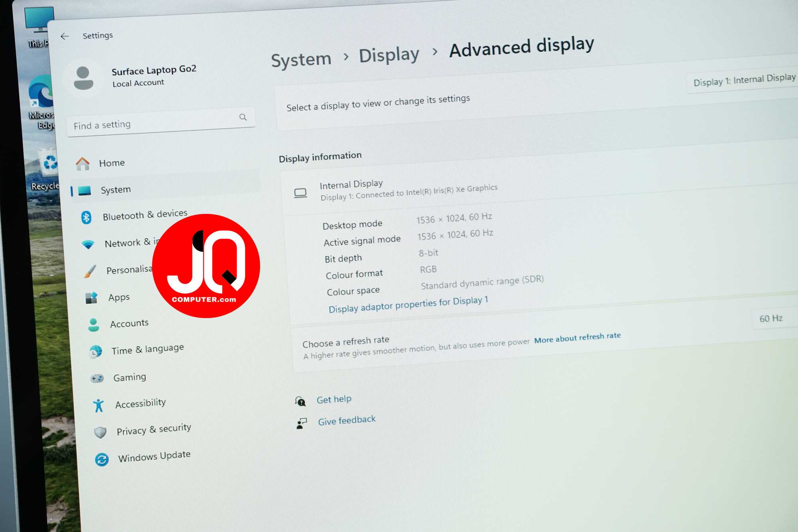Screen dimensions: 798x532
Task: Click Standard dynamic range (SDR) text
Action: coord(482,282)
